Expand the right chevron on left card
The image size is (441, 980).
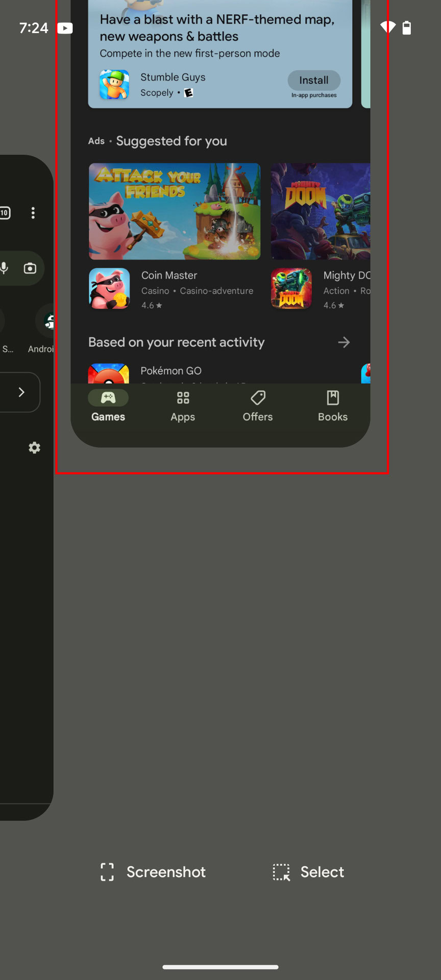point(21,392)
